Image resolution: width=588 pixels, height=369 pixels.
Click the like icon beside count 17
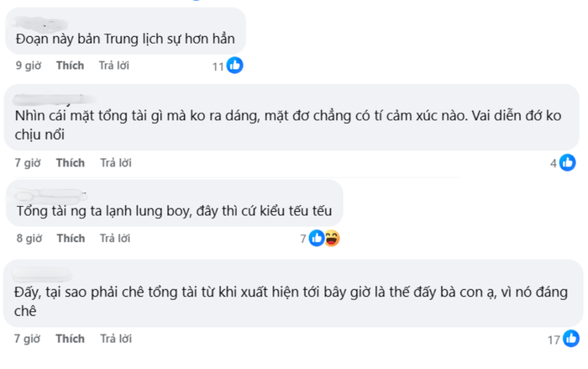(x=571, y=340)
